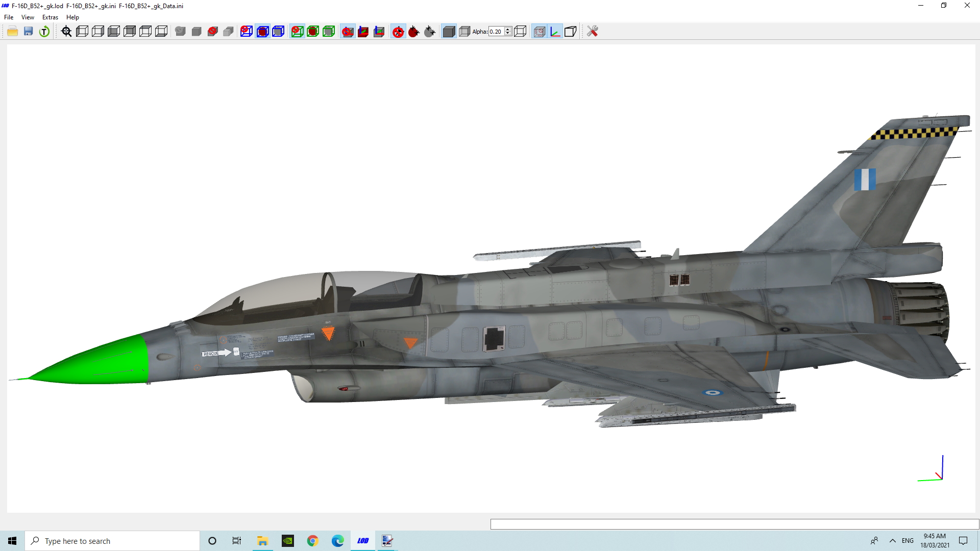
Task: Save using the blue floppy disk icon
Action: point(29,32)
